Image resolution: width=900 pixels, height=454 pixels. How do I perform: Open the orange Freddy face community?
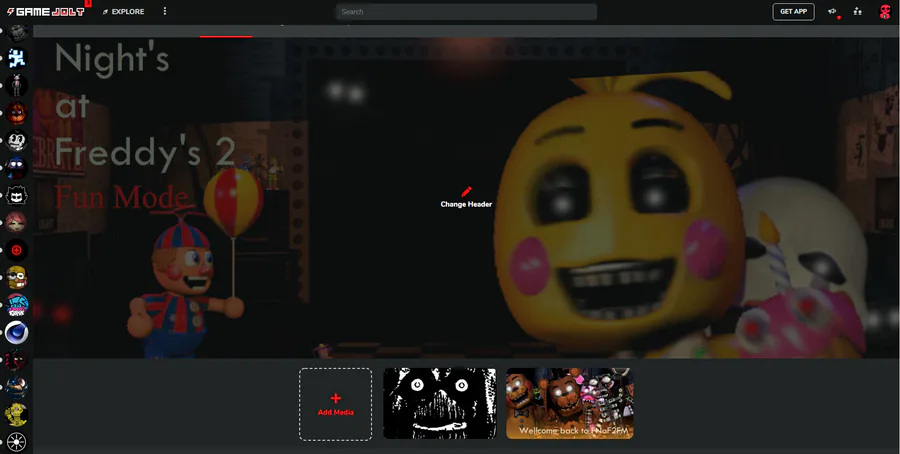17,112
